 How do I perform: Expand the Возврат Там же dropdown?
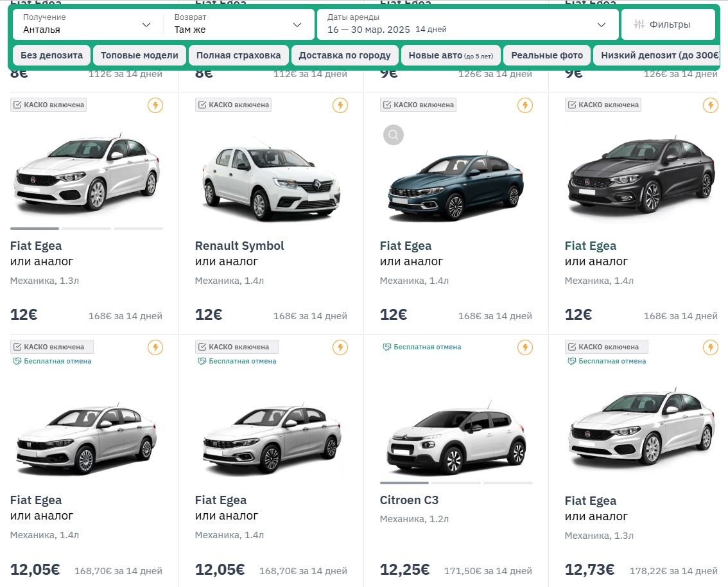(x=238, y=24)
